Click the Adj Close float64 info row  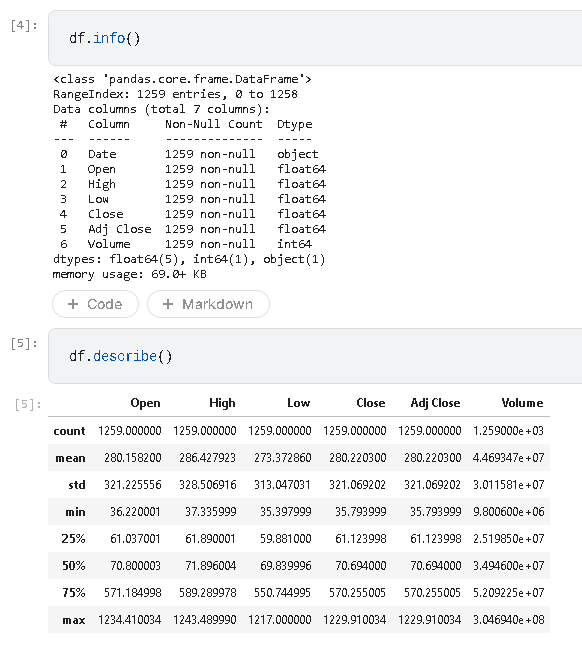click(192, 229)
